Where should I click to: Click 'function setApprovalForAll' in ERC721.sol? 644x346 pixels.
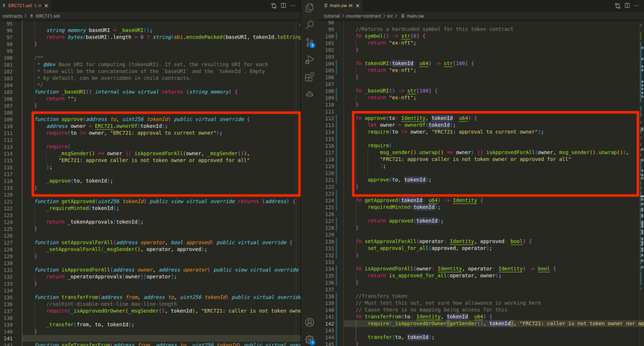coord(74,242)
